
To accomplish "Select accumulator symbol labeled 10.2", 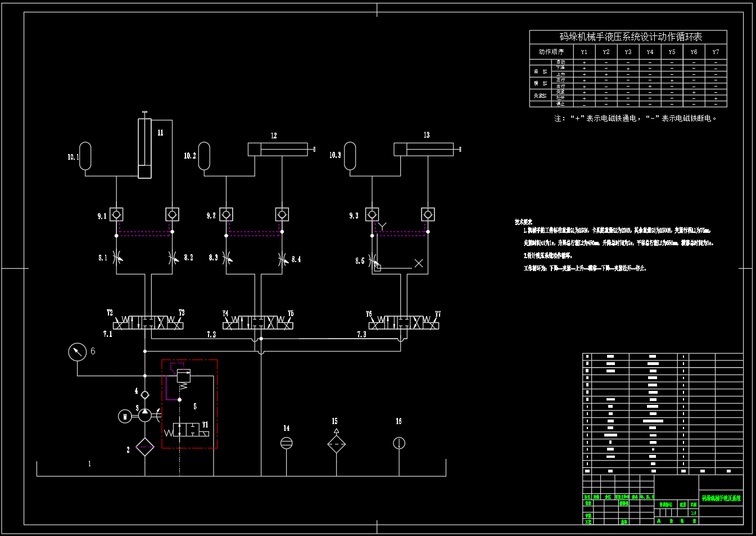I will click(204, 156).
